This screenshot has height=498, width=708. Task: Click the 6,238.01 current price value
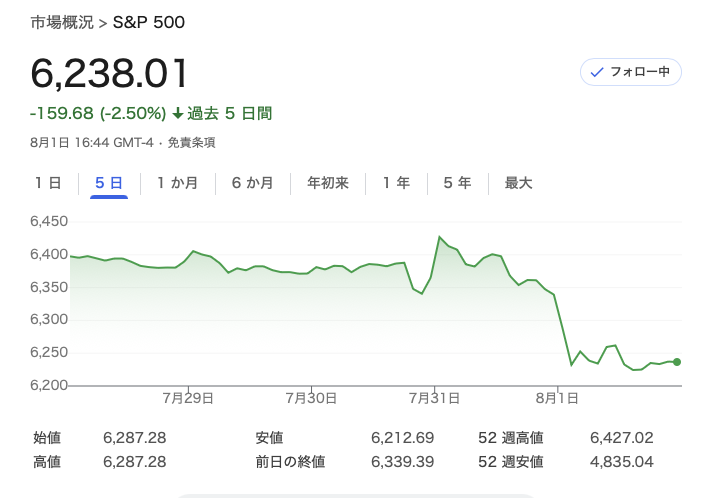point(109,73)
